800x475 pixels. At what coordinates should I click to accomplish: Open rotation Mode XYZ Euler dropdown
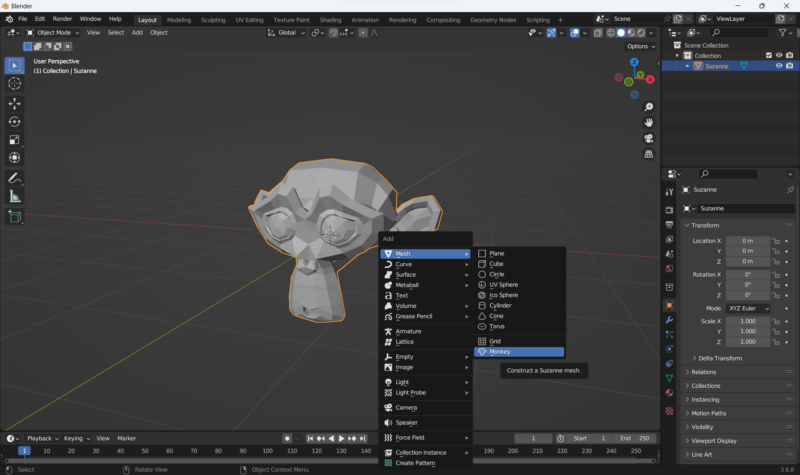[x=748, y=309]
